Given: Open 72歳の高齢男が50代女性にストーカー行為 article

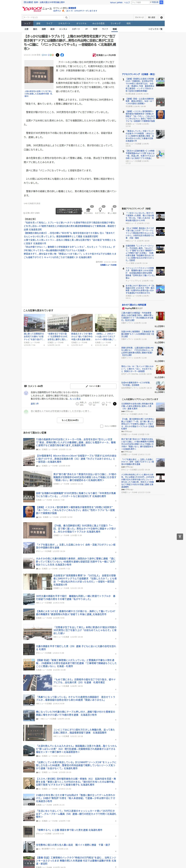Looking at the screenshot, I should [76, 442].
